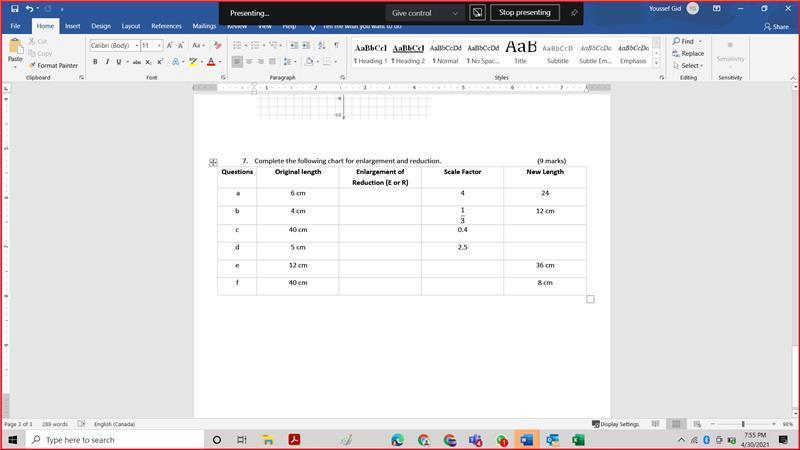Apply superscript formatting
Viewport: 800px width, 450px height.
160,62
